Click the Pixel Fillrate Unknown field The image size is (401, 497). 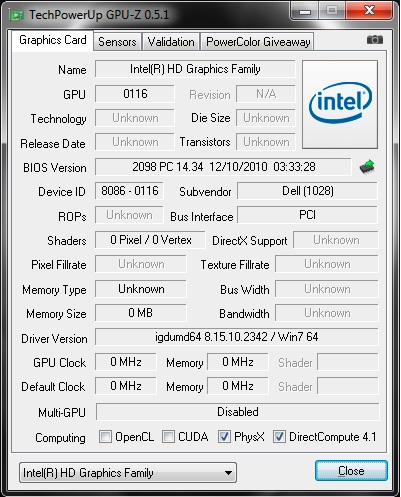click(141, 264)
